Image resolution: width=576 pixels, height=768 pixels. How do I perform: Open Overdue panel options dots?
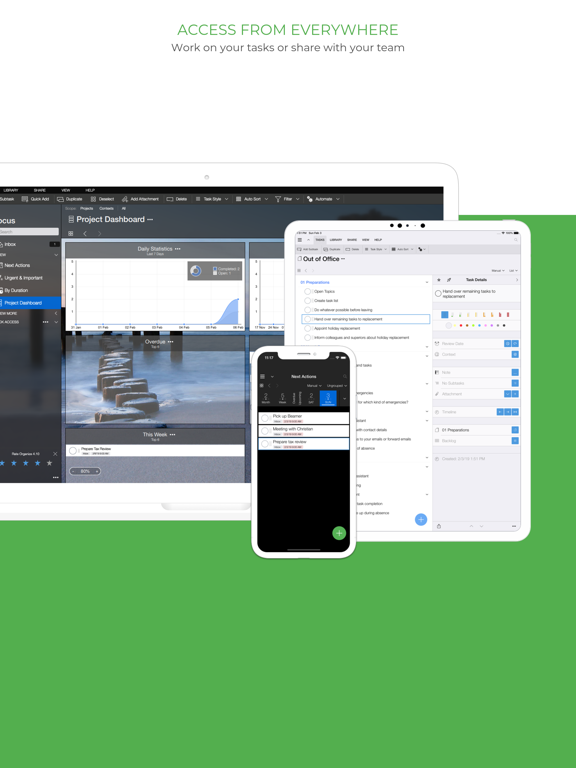point(170,341)
